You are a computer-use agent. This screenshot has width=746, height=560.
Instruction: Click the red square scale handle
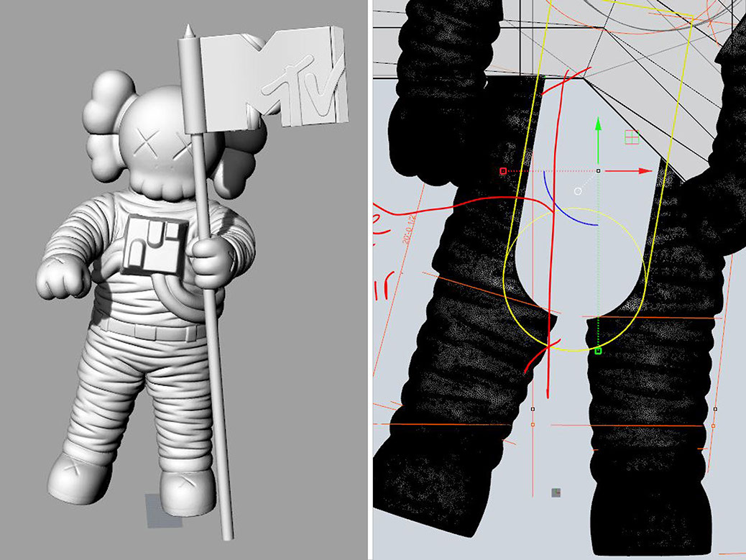coord(503,171)
